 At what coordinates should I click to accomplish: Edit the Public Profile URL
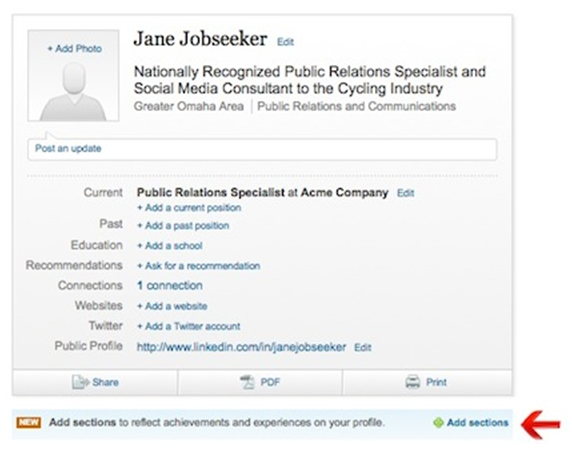[x=363, y=347]
